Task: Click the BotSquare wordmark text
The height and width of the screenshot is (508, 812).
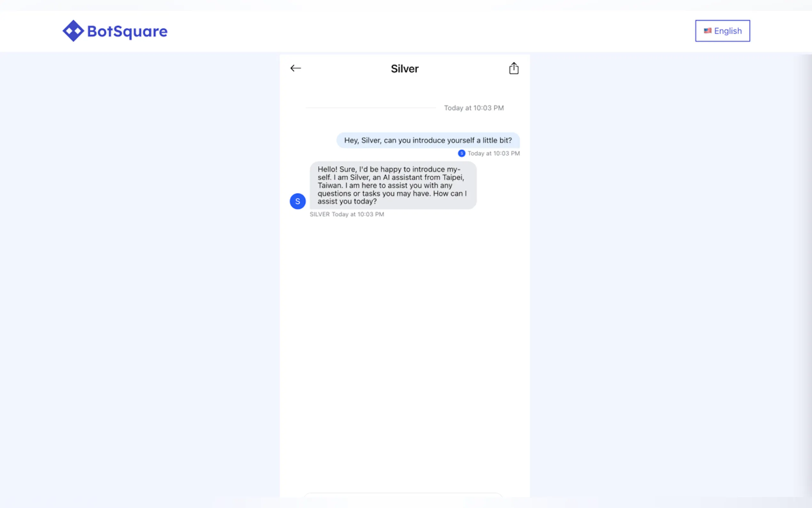Action: [127, 32]
